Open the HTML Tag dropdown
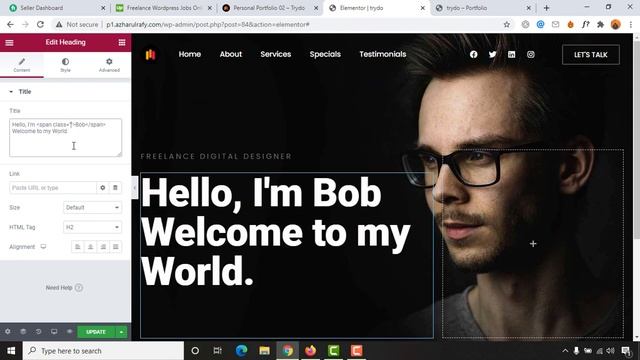The width and height of the screenshot is (640, 360). click(92, 227)
